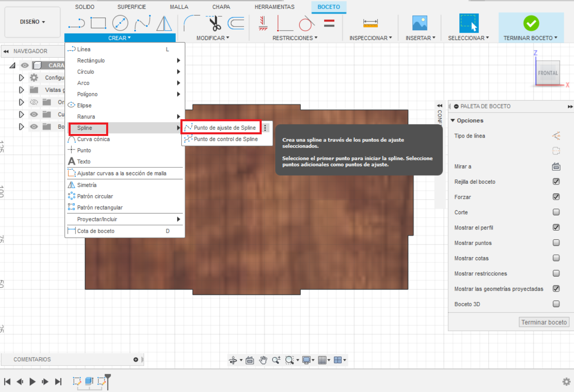Apply the horizontal/vertical constraint icon

[x=263, y=23]
